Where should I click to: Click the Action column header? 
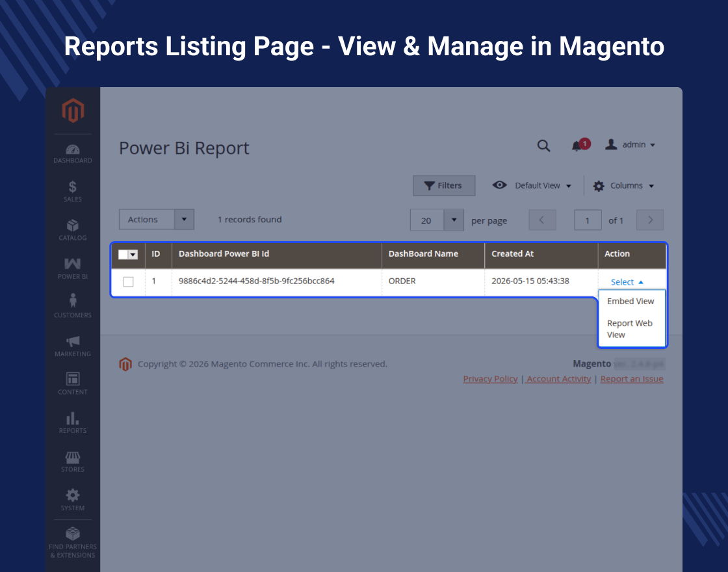click(632, 254)
